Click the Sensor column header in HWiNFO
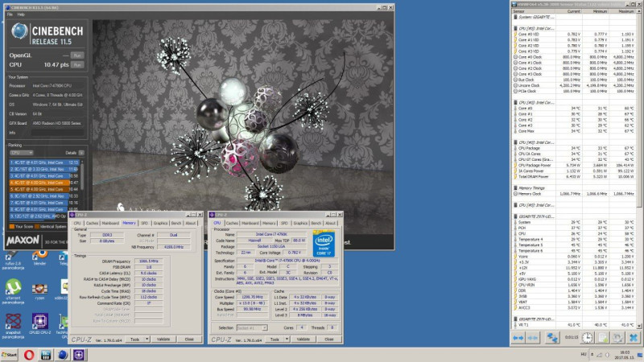This screenshot has width=644, height=362. [x=534, y=11]
